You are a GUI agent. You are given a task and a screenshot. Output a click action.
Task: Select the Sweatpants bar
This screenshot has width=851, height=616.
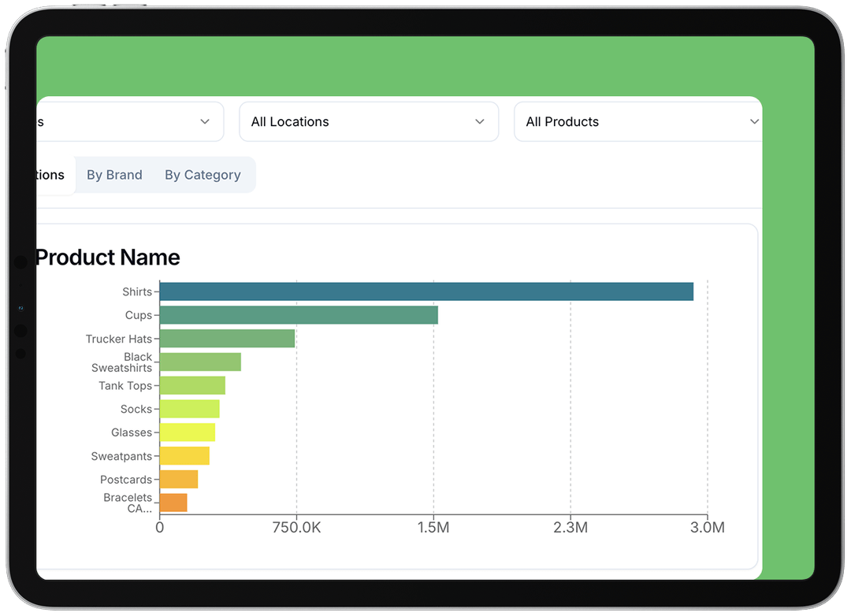tap(184, 455)
